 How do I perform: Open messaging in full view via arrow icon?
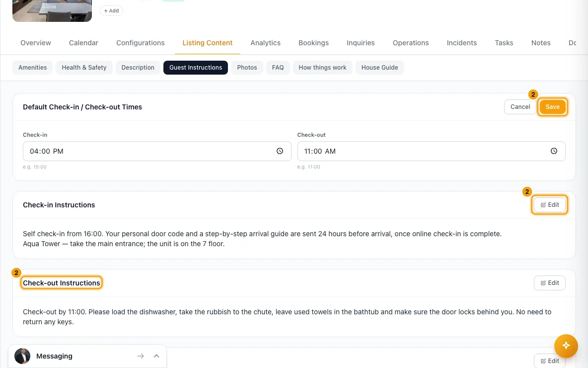pos(140,356)
